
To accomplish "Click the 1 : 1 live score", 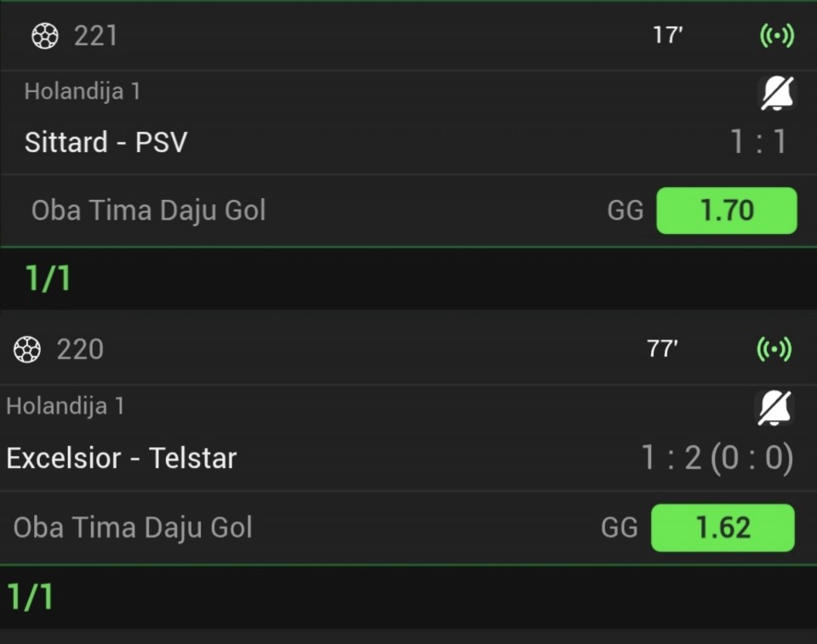I will click(x=759, y=141).
